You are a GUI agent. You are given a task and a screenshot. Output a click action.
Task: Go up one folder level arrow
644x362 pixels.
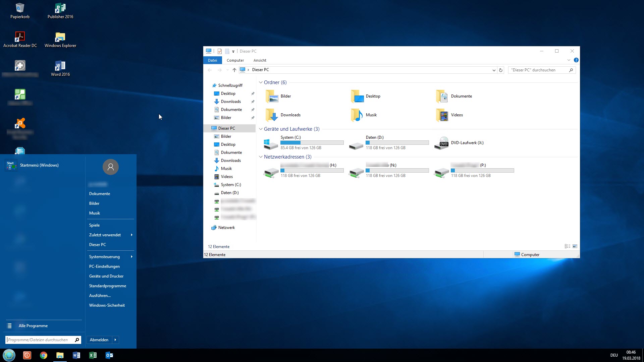[234, 70]
